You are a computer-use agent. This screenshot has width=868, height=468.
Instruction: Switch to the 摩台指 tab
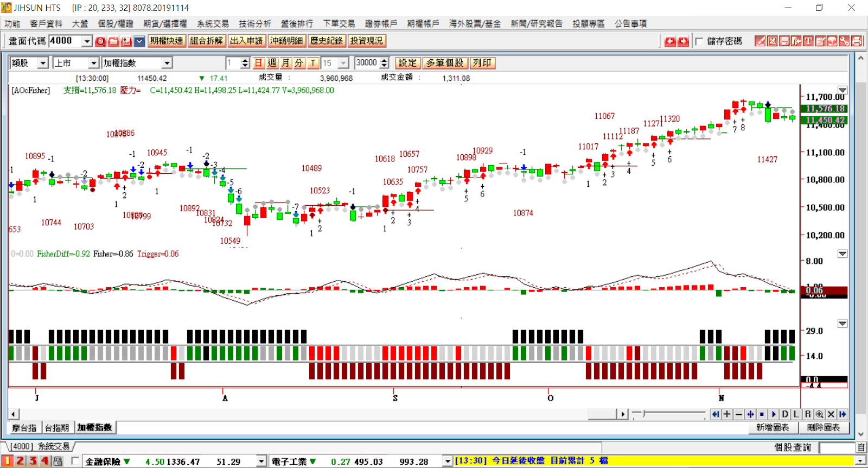[24, 428]
